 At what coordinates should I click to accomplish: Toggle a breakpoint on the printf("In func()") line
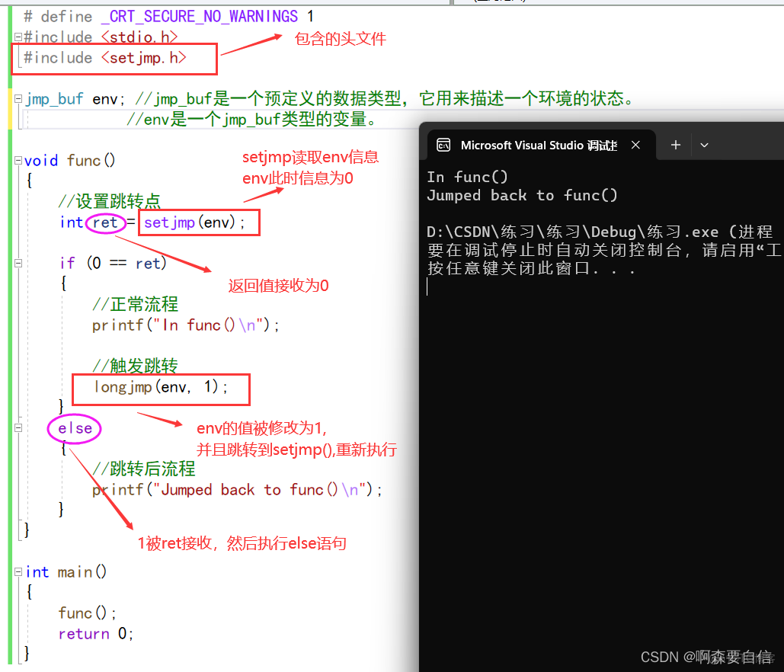click(x=6, y=325)
